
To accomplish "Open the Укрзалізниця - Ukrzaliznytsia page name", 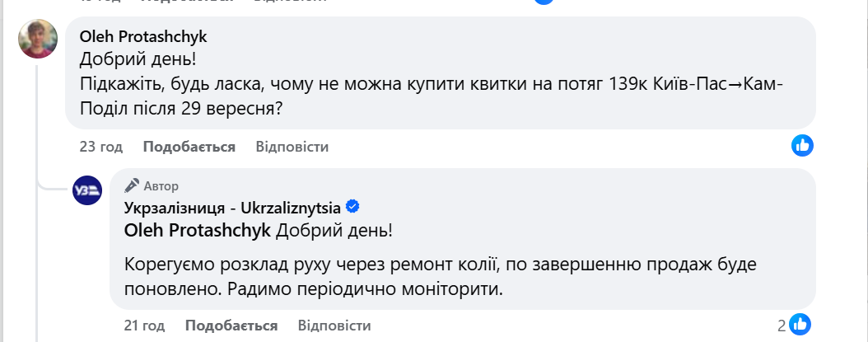I will point(233,207).
